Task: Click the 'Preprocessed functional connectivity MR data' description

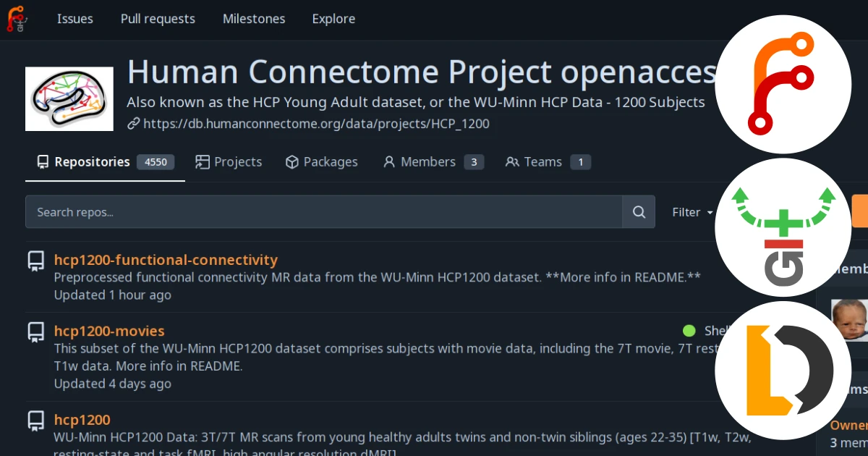Action: [x=378, y=277]
